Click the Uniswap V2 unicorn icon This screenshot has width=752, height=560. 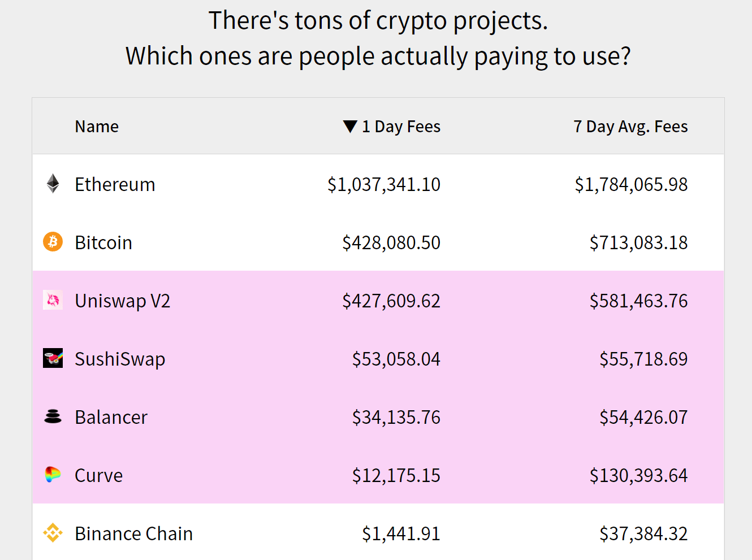coord(53,300)
